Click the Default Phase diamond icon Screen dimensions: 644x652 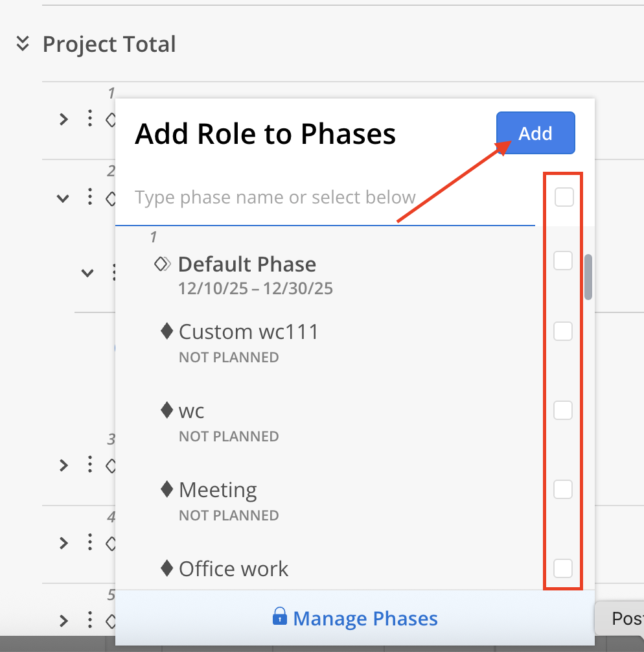pos(163,264)
